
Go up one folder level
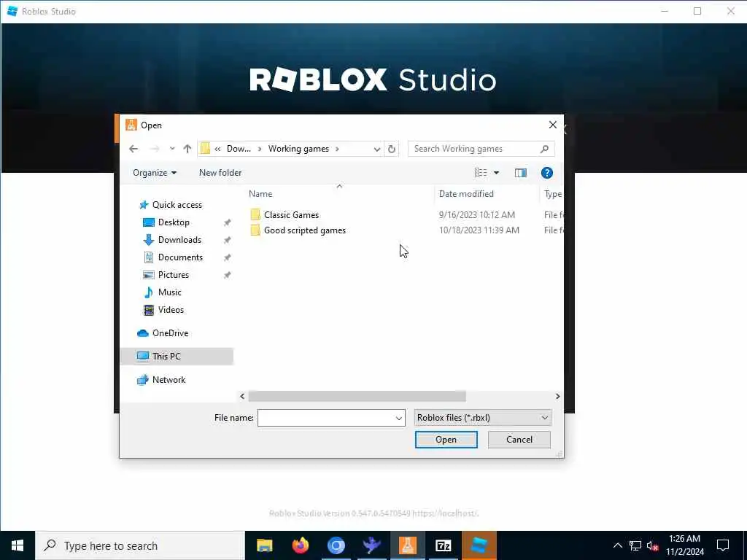click(x=187, y=149)
